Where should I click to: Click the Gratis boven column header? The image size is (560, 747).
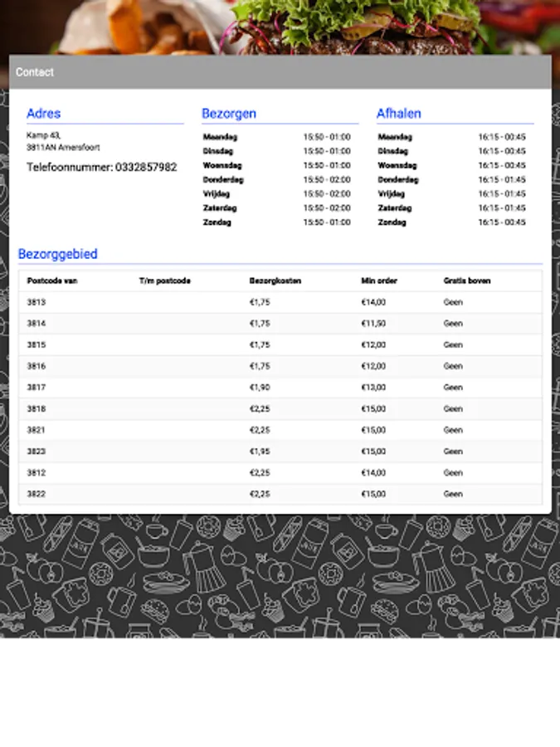[467, 281]
